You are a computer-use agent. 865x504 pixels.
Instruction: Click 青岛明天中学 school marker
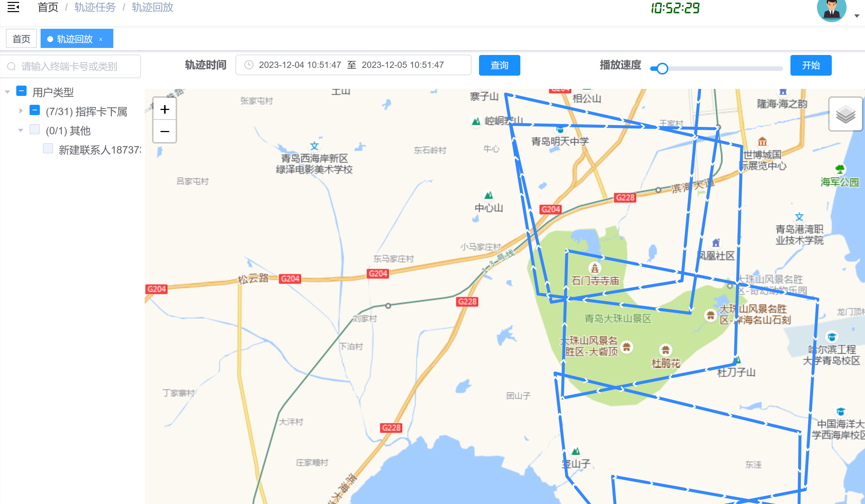point(560,130)
